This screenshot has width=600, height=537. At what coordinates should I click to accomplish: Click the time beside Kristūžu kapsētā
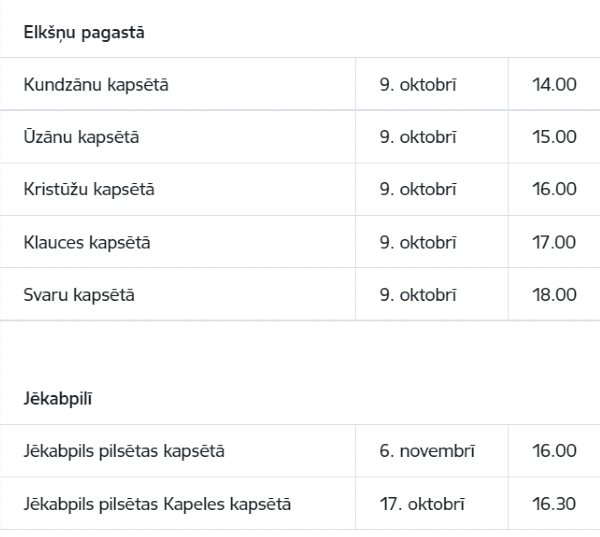point(554,189)
